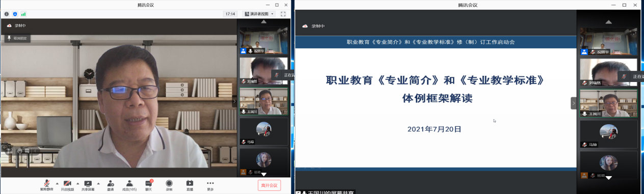Select 王国川 video thumbnail in left window
The width and height of the screenshot is (644, 194).
pyautogui.click(x=264, y=101)
